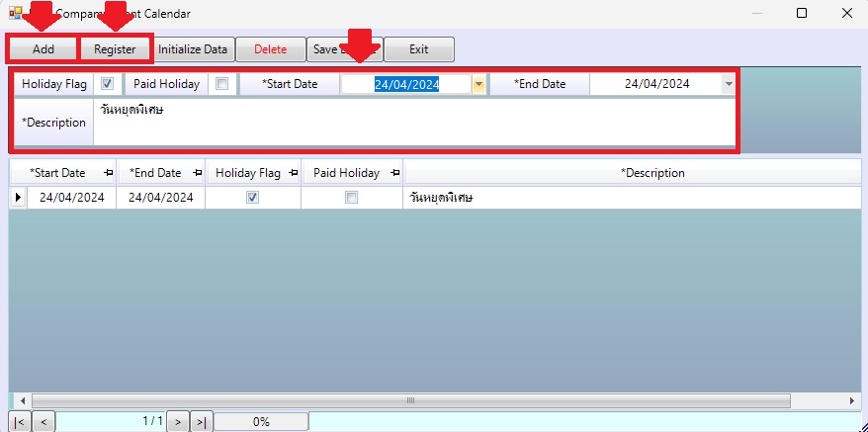Click the horizontal scrollbar thumb
This screenshot has height=432, width=868.
410,400
